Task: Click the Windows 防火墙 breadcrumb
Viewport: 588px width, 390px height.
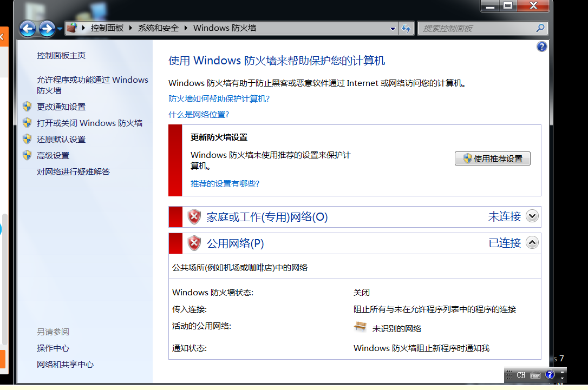Action: click(x=225, y=28)
